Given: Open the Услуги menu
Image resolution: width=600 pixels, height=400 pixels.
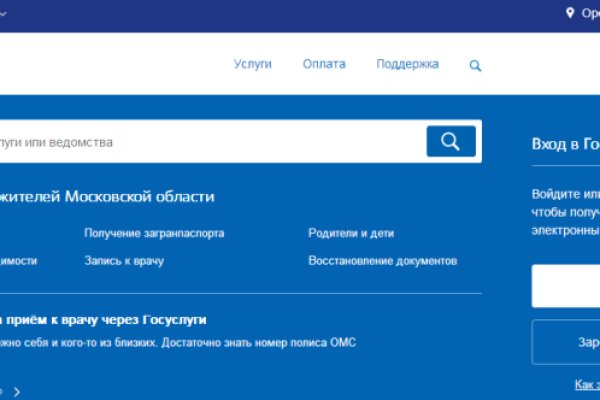Looking at the screenshot, I should (x=253, y=64).
